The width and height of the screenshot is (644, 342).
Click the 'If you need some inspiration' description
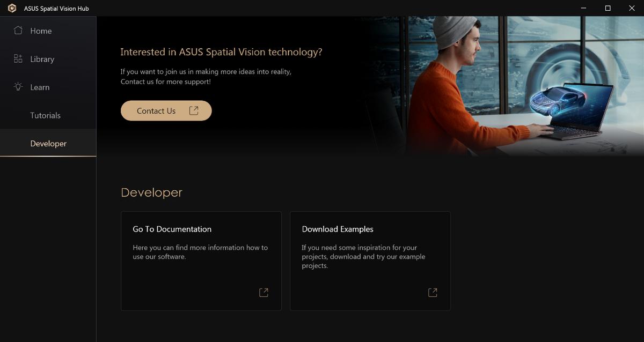(363, 257)
